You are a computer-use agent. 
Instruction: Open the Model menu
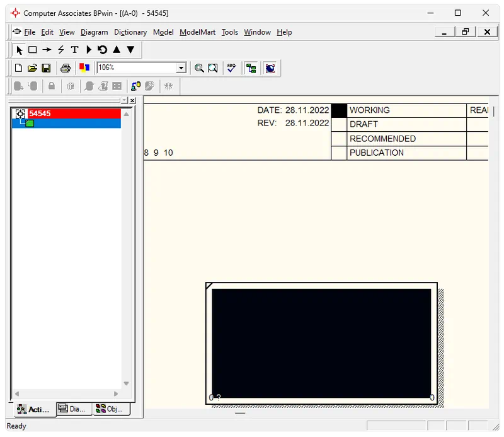pos(163,32)
